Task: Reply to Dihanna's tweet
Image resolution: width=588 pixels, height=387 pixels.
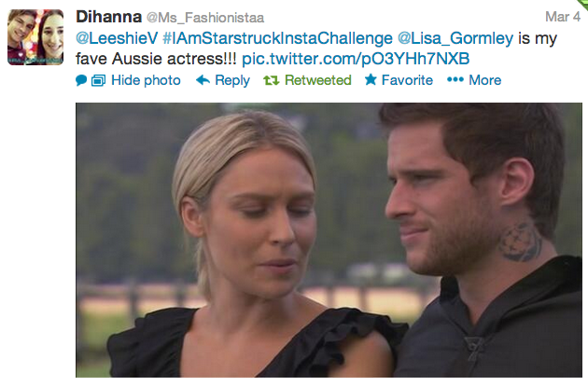Action: point(232,80)
